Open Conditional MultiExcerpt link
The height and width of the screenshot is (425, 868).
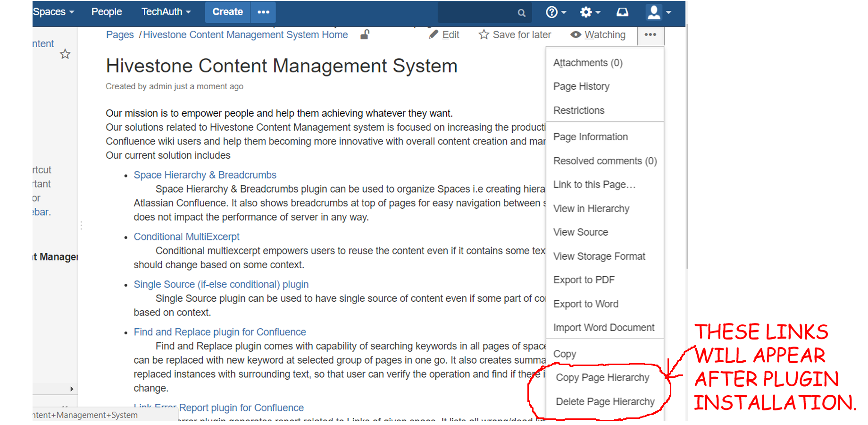click(186, 237)
